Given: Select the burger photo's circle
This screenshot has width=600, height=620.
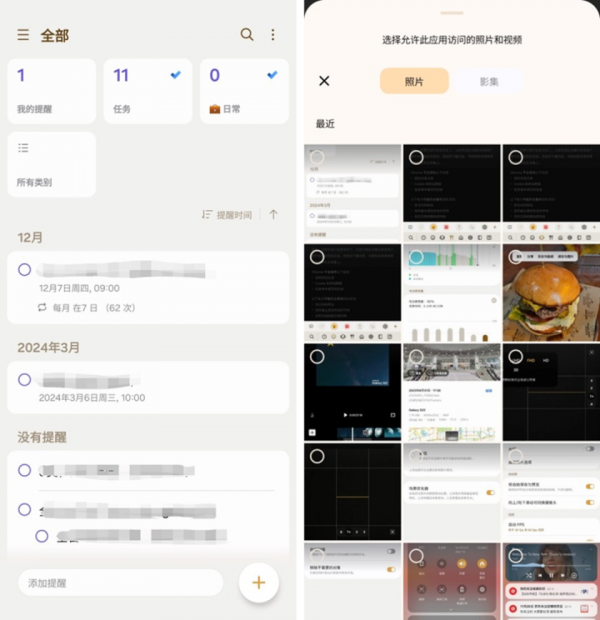Looking at the screenshot, I should click(x=515, y=257).
